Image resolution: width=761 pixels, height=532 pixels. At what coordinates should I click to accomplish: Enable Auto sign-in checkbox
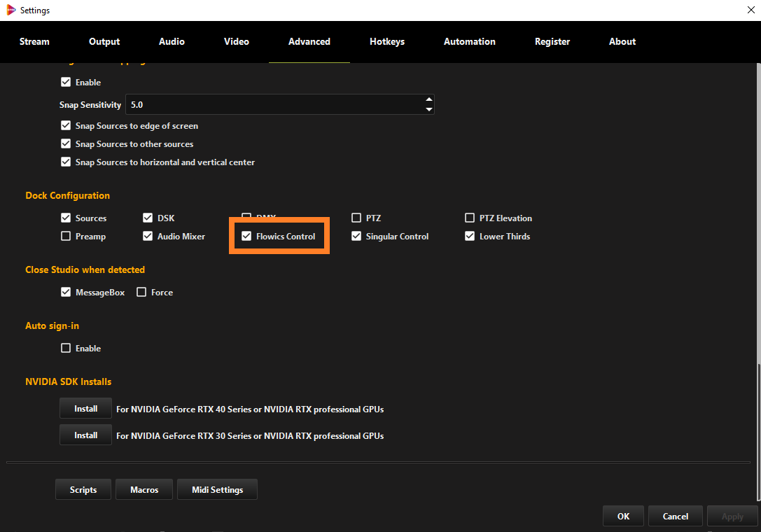[66, 348]
